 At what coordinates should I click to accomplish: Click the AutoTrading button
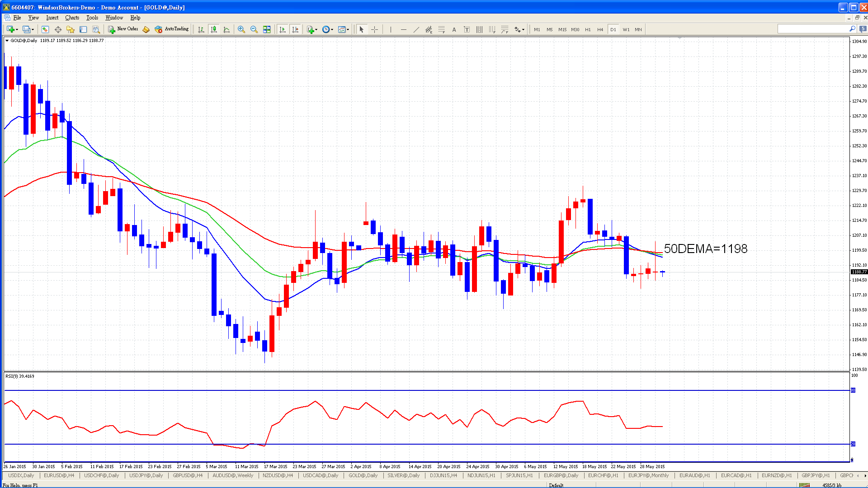click(172, 29)
